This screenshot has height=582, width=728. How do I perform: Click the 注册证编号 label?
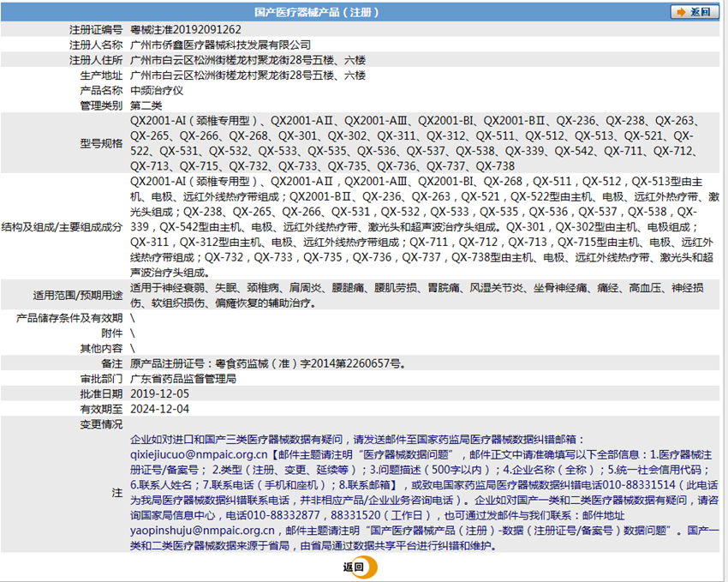96,30
